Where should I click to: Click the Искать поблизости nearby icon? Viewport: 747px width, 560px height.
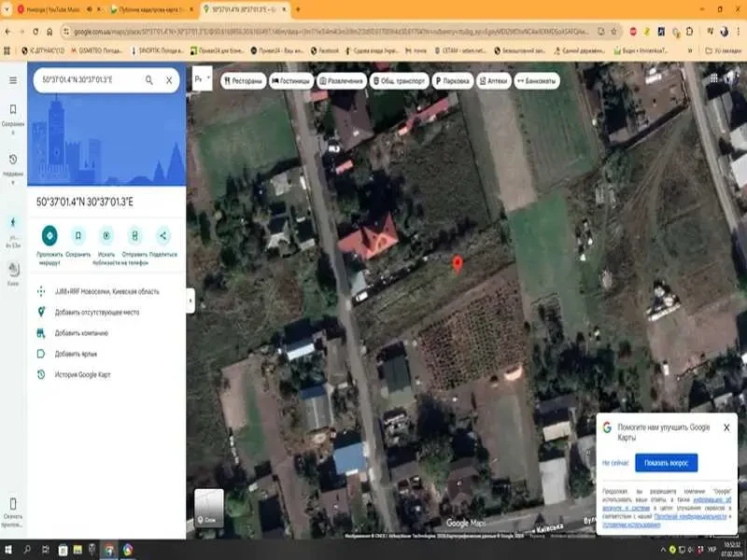pyautogui.click(x=106, y=235)
